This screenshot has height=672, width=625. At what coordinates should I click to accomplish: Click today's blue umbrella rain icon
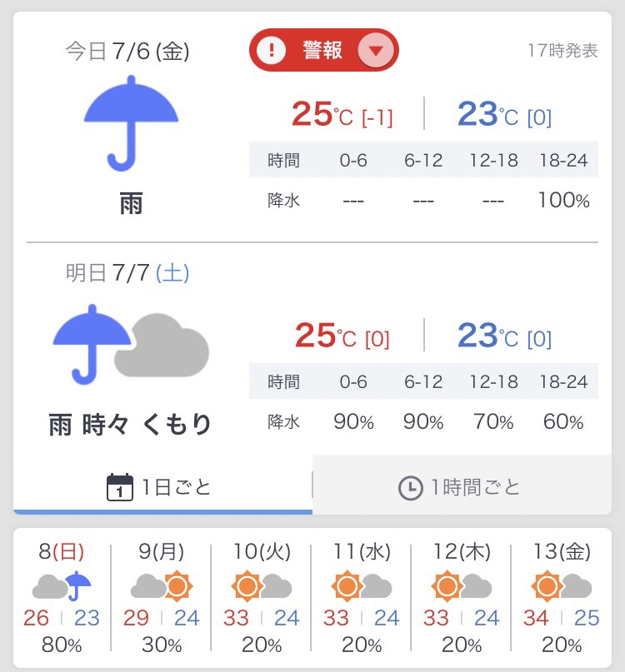[x=132, y=122]
